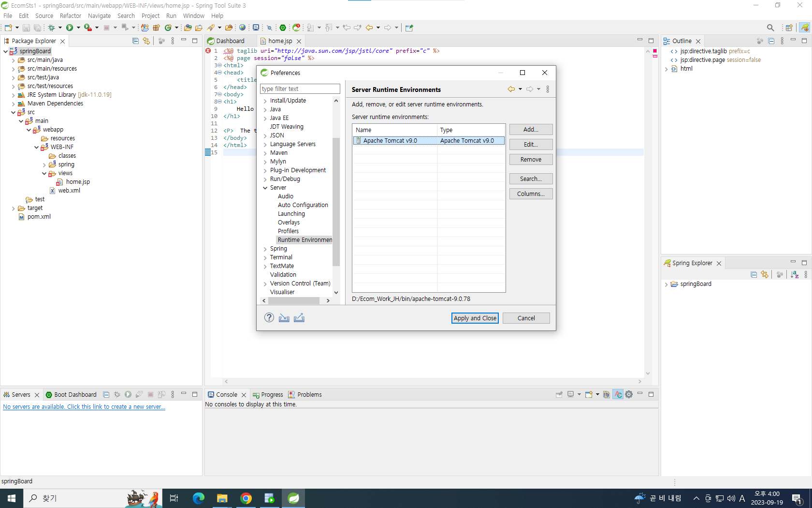
Task: Open the Run toolbar dropdown arrow
Action: pyautogui.click(x=78, y=28)
